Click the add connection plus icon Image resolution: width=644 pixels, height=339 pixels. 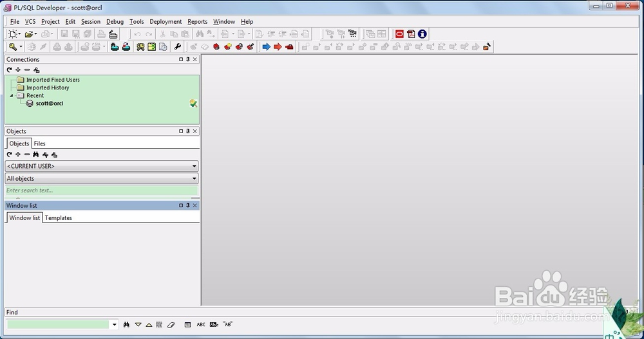[18, 69]
